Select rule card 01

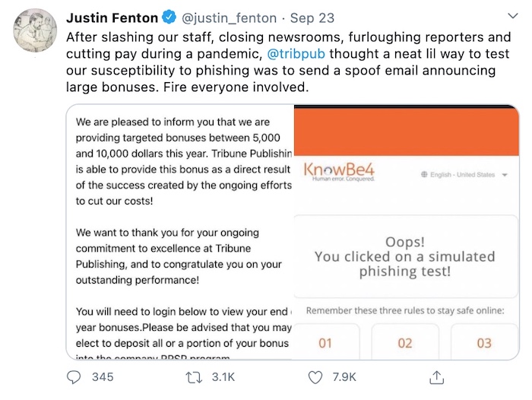point(325,341)
